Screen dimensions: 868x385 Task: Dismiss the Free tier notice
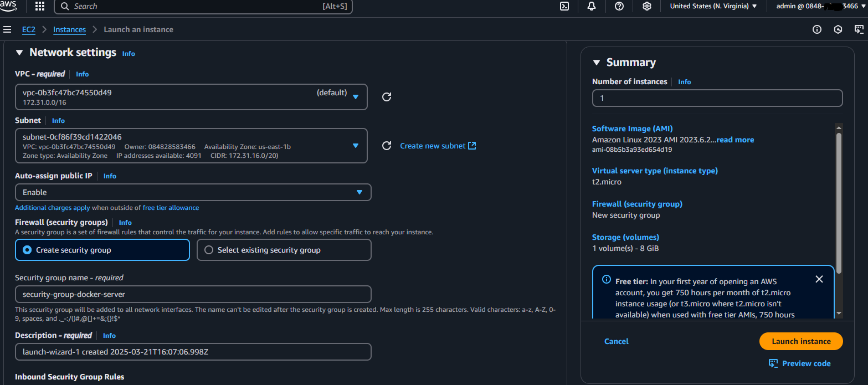click(x=819, y=279)
